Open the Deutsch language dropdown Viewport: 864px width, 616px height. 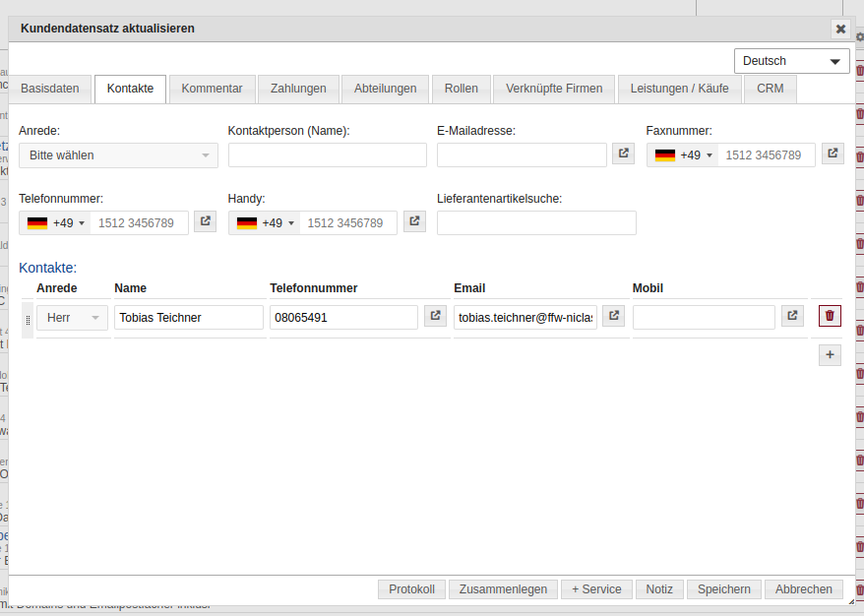[791, 61]
